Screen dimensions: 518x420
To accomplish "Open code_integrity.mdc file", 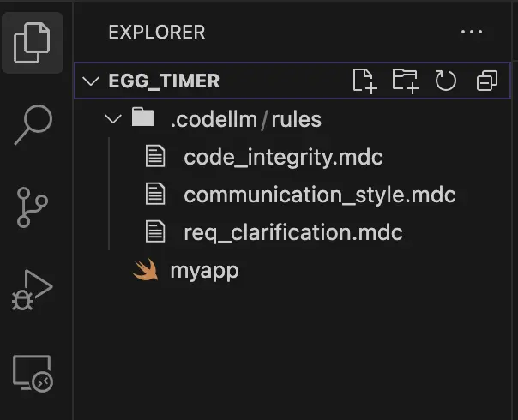I will click(x=283, y=158).
